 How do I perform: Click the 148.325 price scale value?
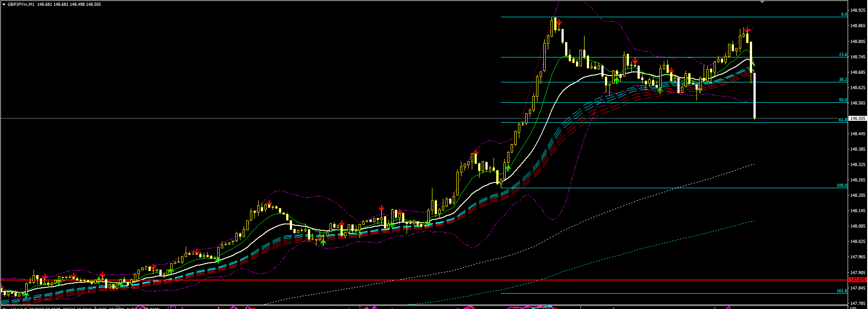pyautogui.click(x=858, y=165)
